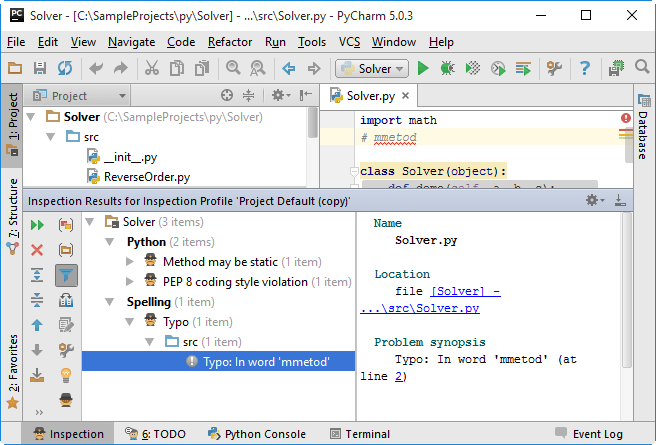The image size is (656, 445).
Task: Close inspection results with red X
Action: click(37, 250)
